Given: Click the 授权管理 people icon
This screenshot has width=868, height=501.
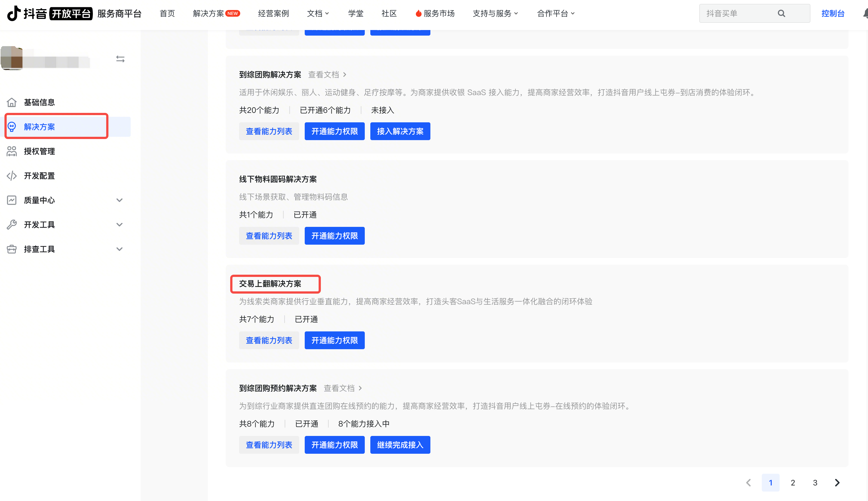Looking at the screenshot, I should [12, 152].
